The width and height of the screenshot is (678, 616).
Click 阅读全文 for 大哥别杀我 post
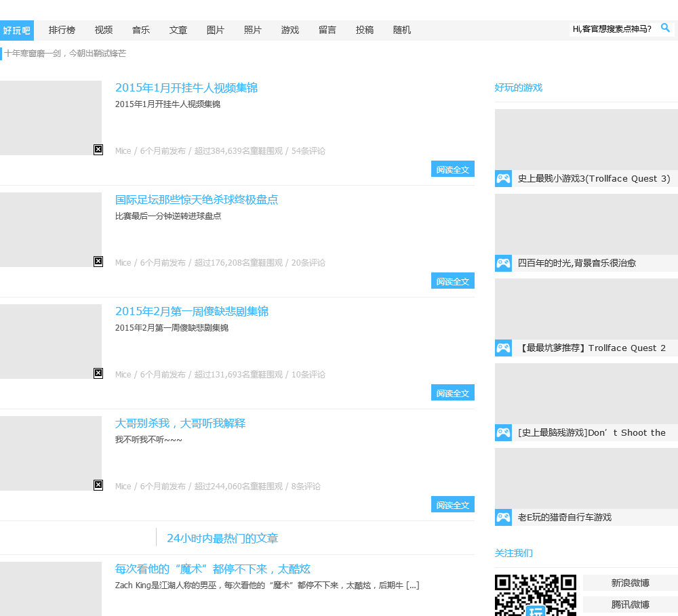pyautogui.click(x=453, y=504)
